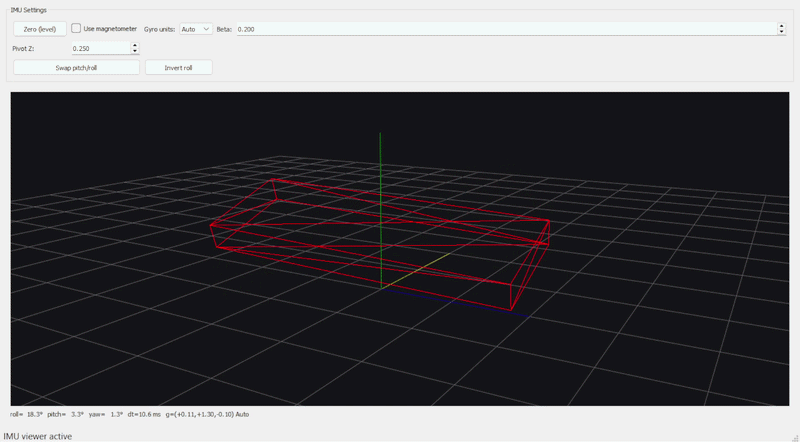Click the red wireframe box in viewer
Viewport: 800px width, 442px height.
[x=380, y=244]
